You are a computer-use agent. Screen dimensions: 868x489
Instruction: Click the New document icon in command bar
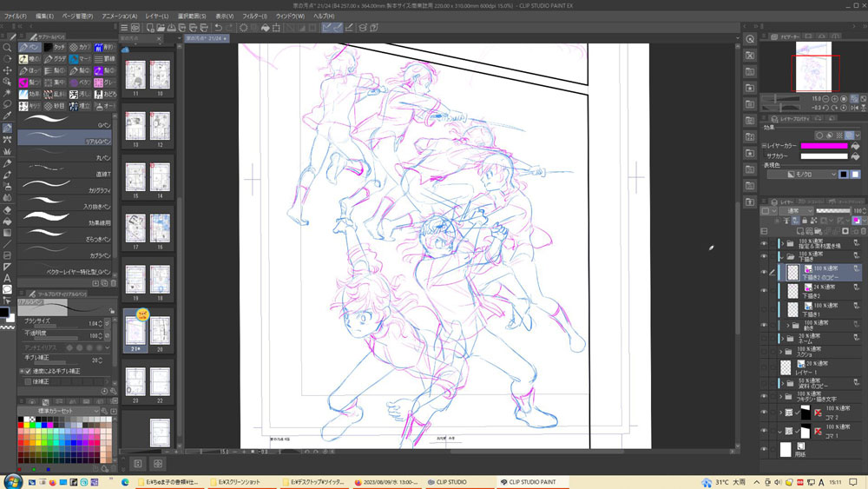click(149, 28)
